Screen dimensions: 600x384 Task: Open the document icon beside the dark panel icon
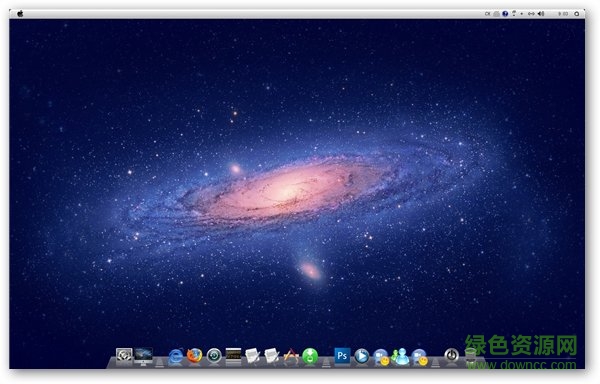[x=253, y=356]
